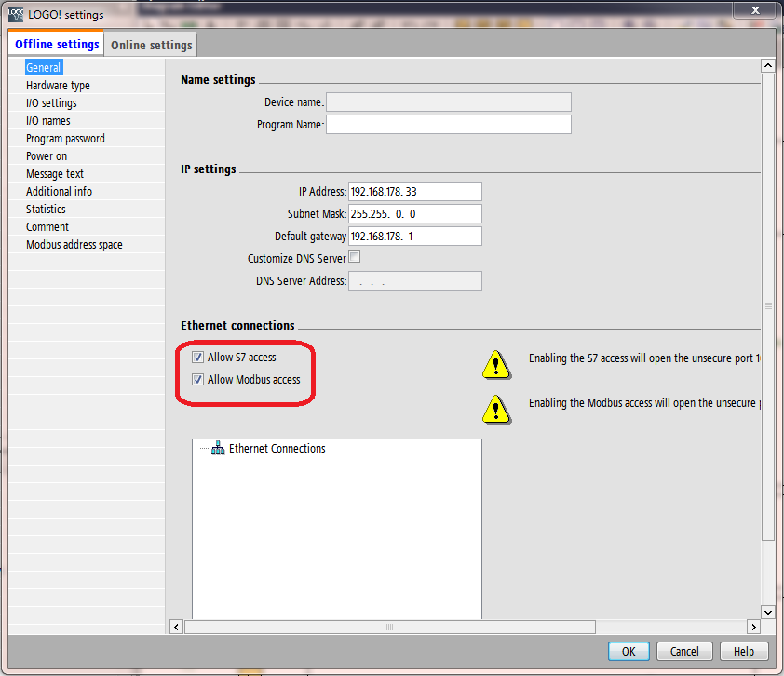Image resolution: width=784 pixels, height=676 pixels.
Task: Click the Ethernet Connections network icon
Action: tap(218, 448)
